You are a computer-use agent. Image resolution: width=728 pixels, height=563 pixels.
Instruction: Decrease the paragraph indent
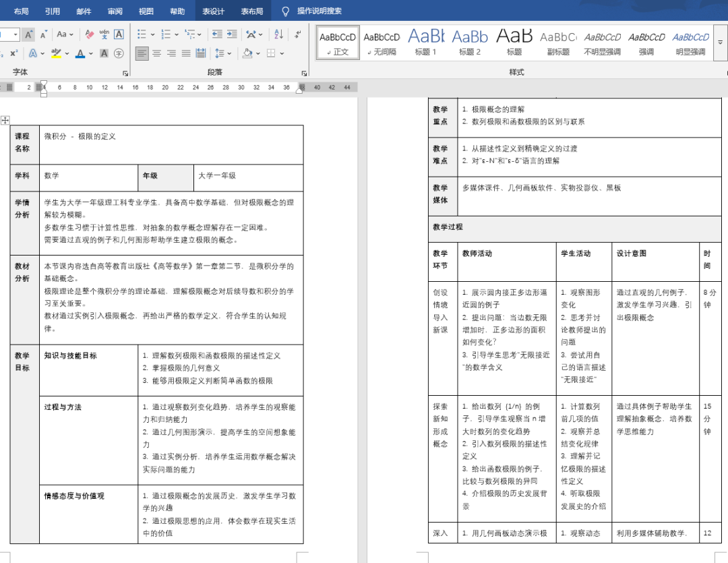(216, 34)
